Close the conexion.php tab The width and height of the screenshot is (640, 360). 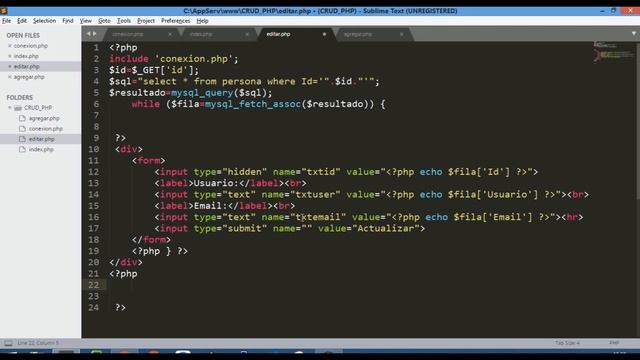tap(170, 34)
